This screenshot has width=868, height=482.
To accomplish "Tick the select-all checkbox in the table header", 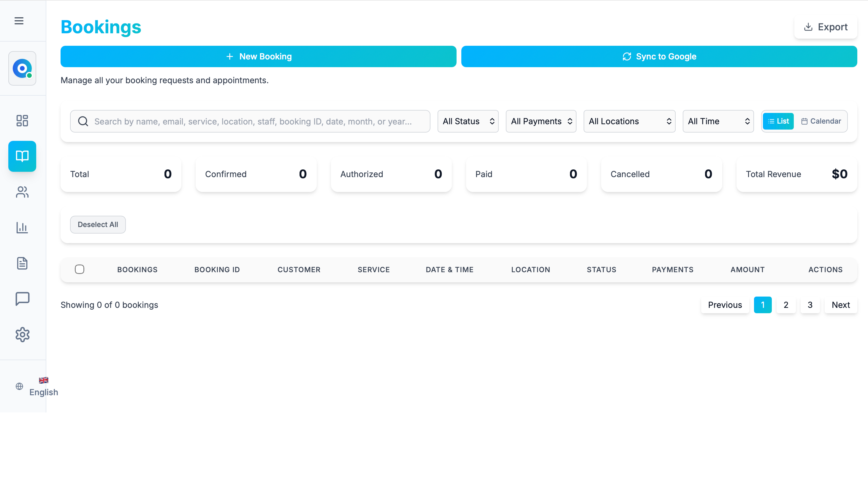I will (x=80, y=269).
